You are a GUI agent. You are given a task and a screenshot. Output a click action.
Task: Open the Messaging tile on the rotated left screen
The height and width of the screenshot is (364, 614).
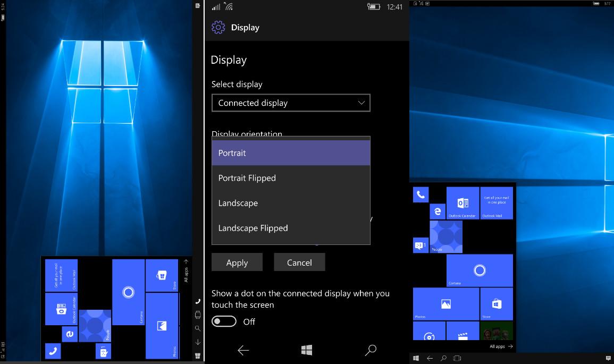[x=103, y=351]
